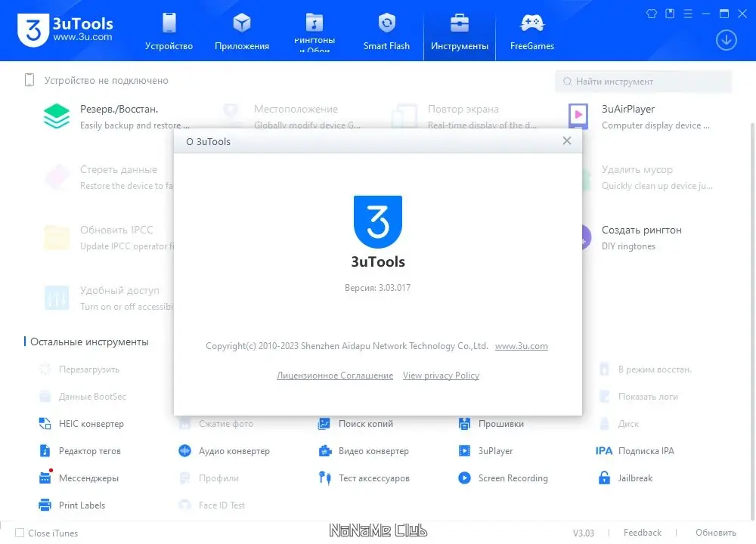Viewport: 756px width, 544px height.
Task: Click the Диск tool
Action: 619,424
